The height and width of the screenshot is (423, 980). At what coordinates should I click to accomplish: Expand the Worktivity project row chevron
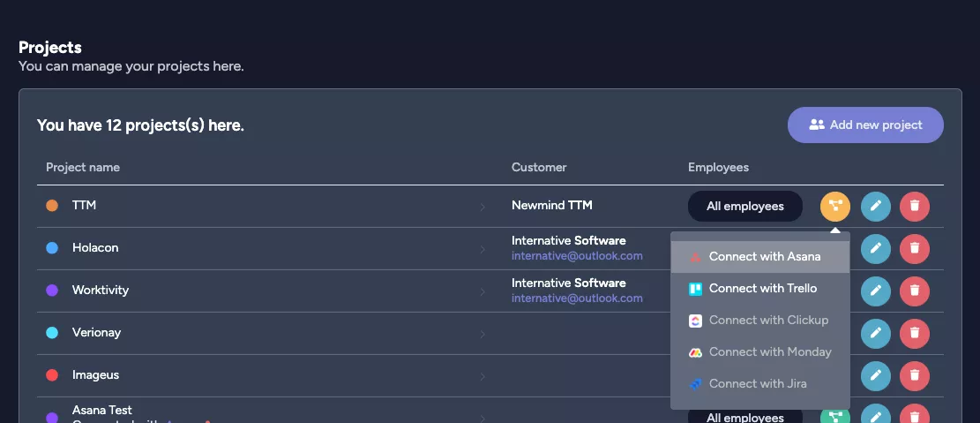coord(483,291)
